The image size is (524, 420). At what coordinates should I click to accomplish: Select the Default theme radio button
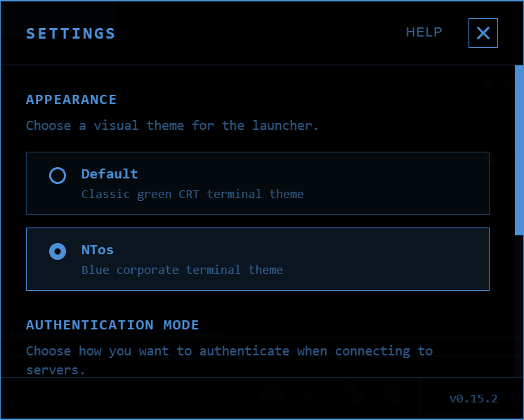pyautogui.click(x=58, y=176)
